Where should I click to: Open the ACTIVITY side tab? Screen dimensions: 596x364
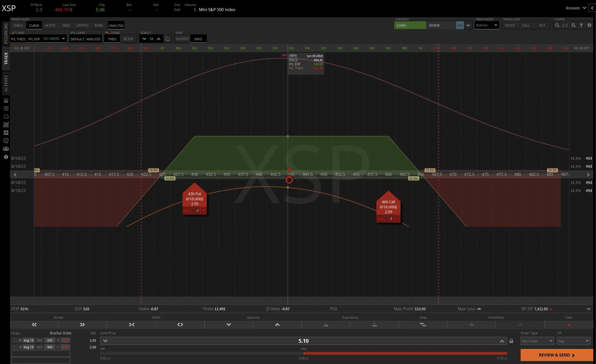point(6,83)
